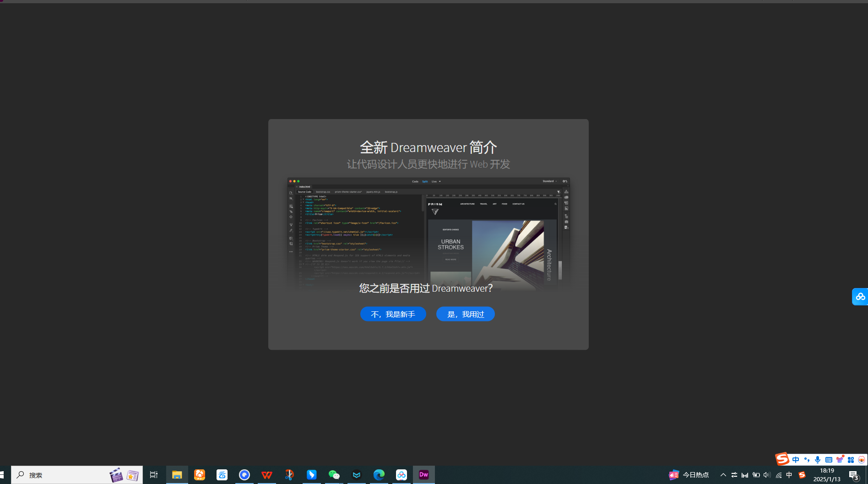
Task: Open File Explorer from the taskbar
Action: point(177,475)
